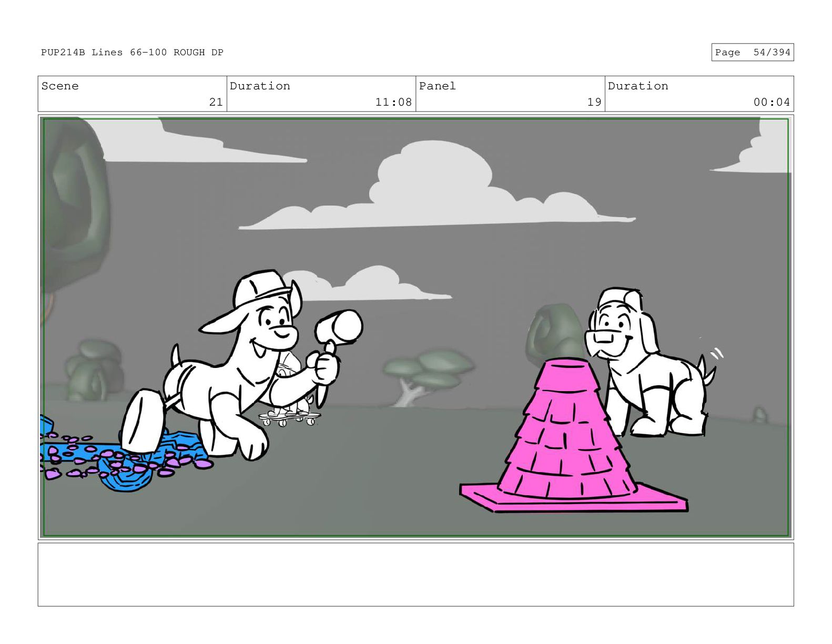Click the scene number '21'
The image size is (832, 644).
pyautogui.click(x=216, y=102)
